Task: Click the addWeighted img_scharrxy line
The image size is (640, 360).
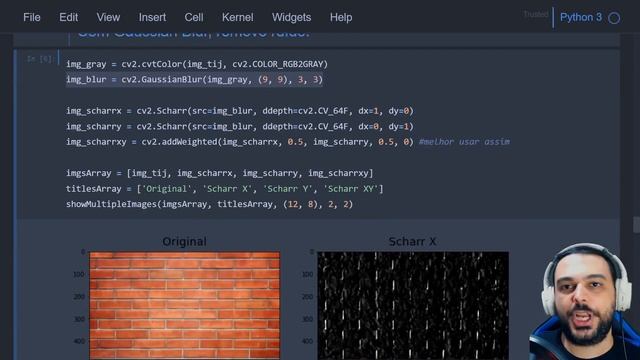Action: [x=240, y=142]
